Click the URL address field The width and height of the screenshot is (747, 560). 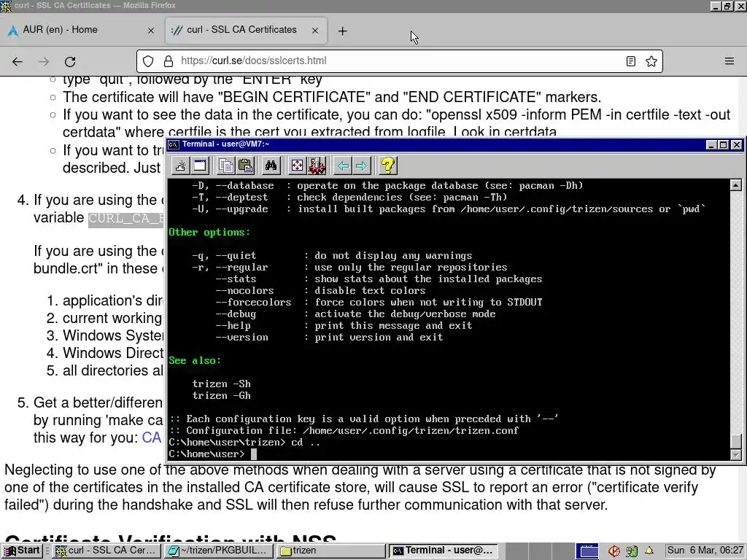point(399,61)
